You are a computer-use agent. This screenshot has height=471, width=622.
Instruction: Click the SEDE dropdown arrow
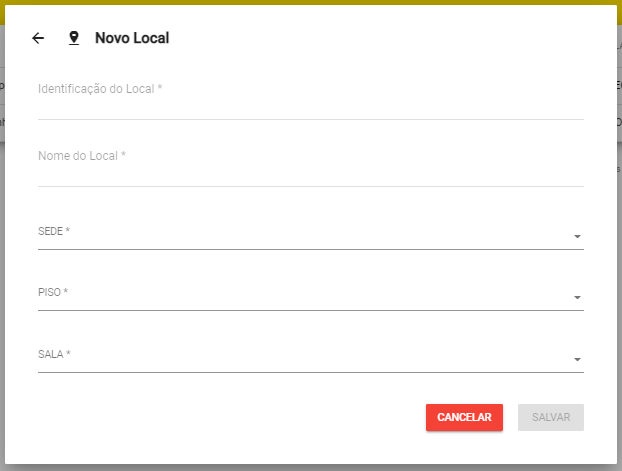577,237
